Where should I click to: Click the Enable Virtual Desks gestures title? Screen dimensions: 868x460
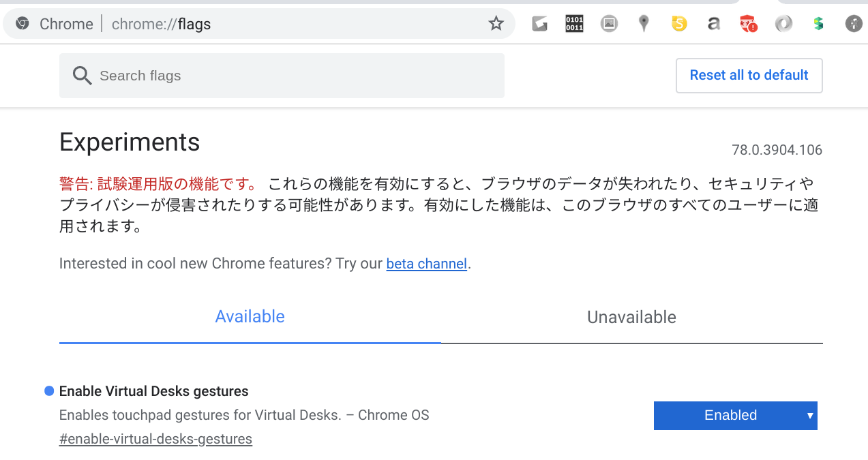pyautogui.click(x=153, y=391)
